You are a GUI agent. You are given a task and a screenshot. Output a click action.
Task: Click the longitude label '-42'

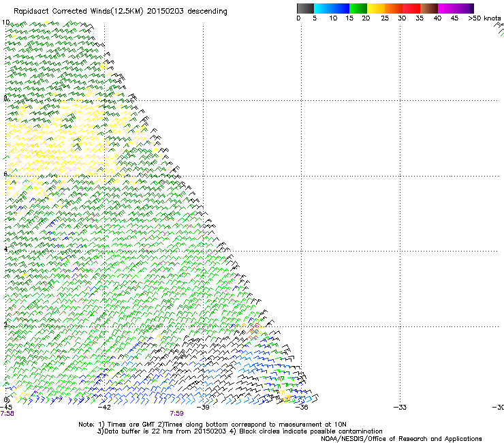(104, 408)
